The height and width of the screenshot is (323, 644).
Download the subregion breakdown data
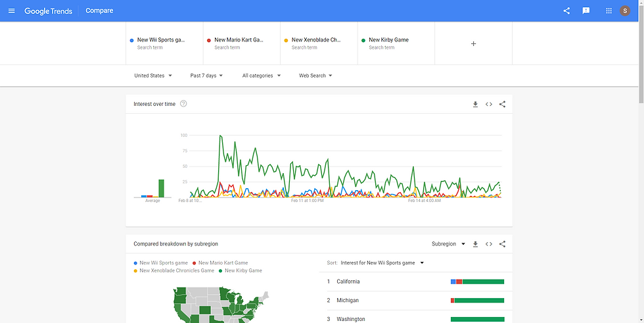[475, 244]
